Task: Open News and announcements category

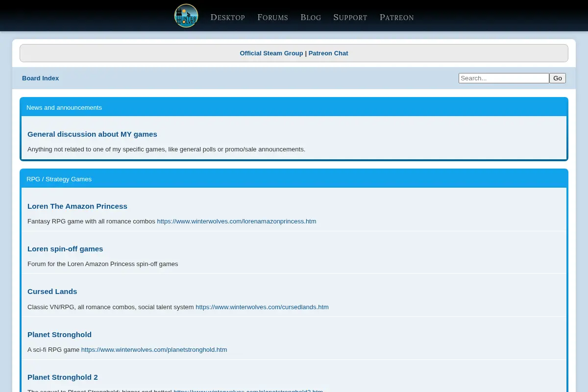Action: click(x=64, y=108)
